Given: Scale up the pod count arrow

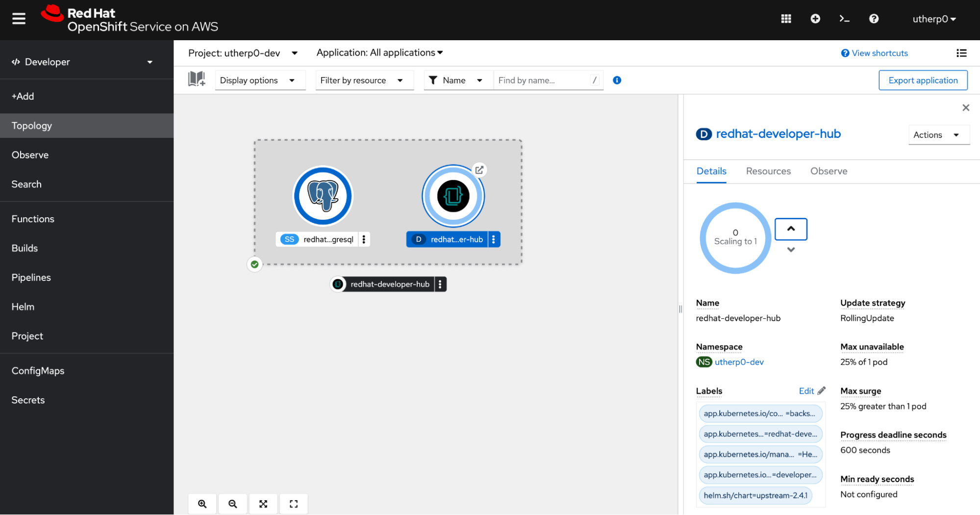Looking at the screenshot, I should pos(790,229).
